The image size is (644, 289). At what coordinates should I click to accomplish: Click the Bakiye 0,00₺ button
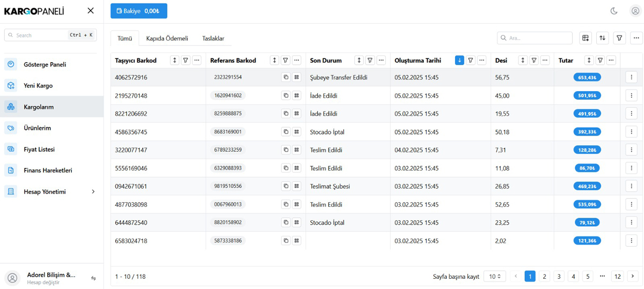[139, 11]
